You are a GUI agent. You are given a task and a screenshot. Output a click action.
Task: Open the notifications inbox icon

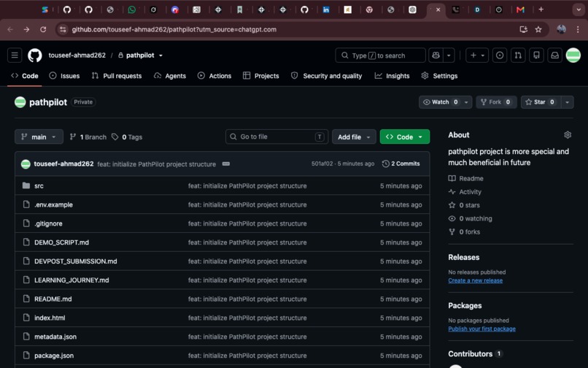coord(554,55)
